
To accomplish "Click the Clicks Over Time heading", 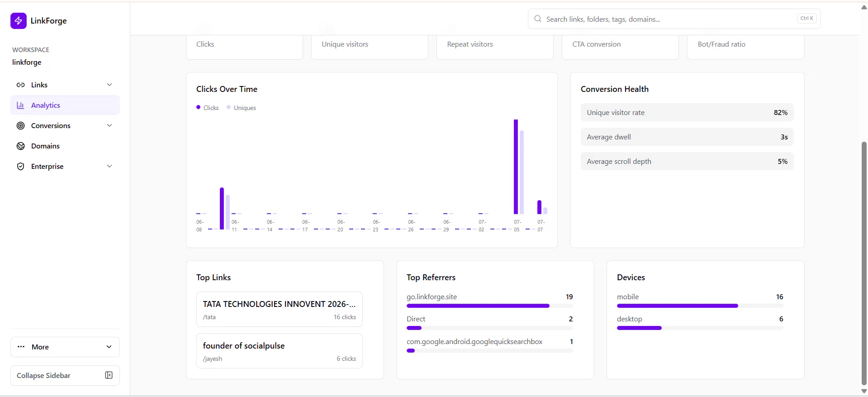I will tap(227, 89).
